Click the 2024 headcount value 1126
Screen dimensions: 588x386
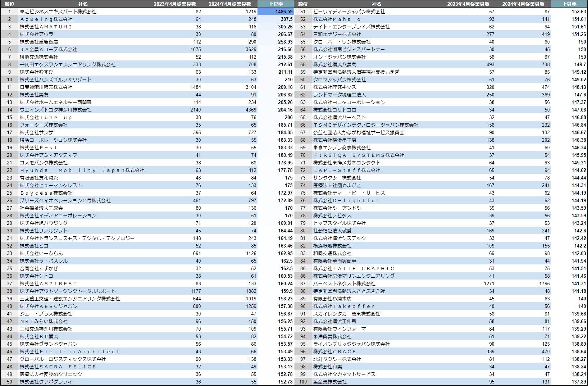click(251, 253)
